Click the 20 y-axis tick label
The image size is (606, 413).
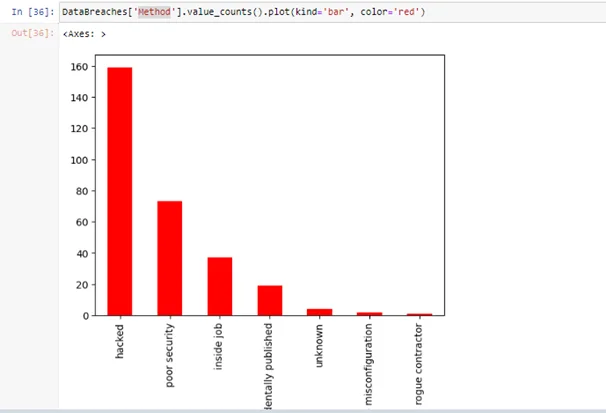tap(82, 285)
